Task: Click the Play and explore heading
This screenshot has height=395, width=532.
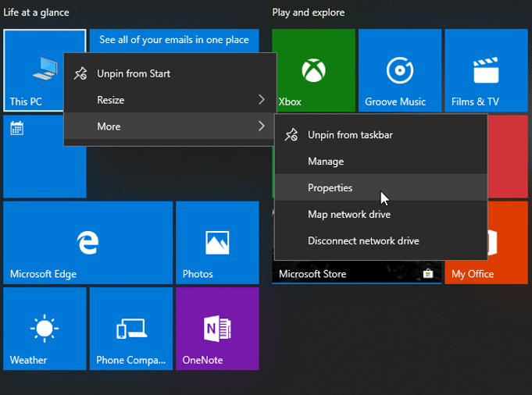Action: click(x=309, y=12)
